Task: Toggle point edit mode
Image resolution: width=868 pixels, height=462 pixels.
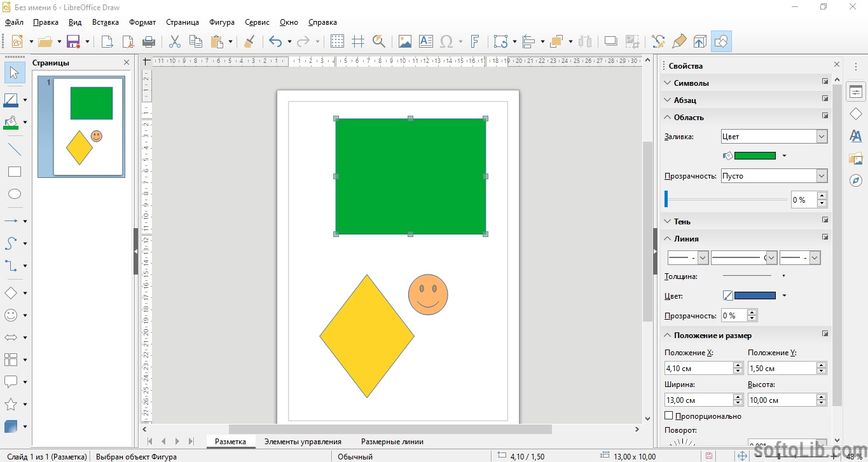Action: coord(659,41)
